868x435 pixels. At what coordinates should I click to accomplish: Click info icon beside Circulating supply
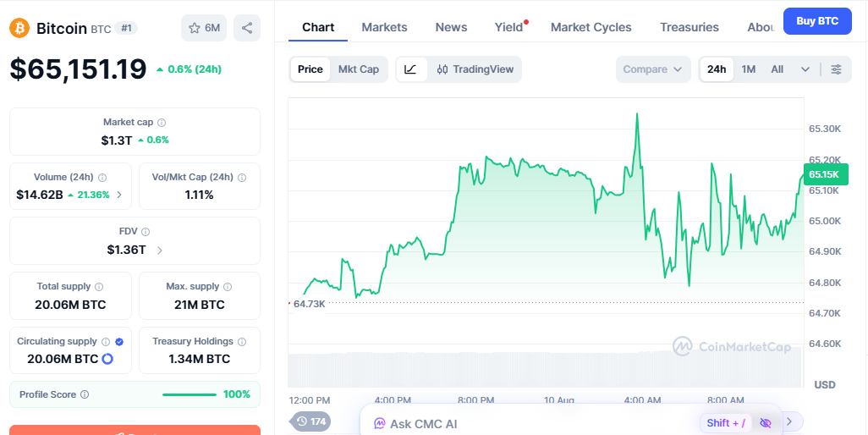pos(106,341)
